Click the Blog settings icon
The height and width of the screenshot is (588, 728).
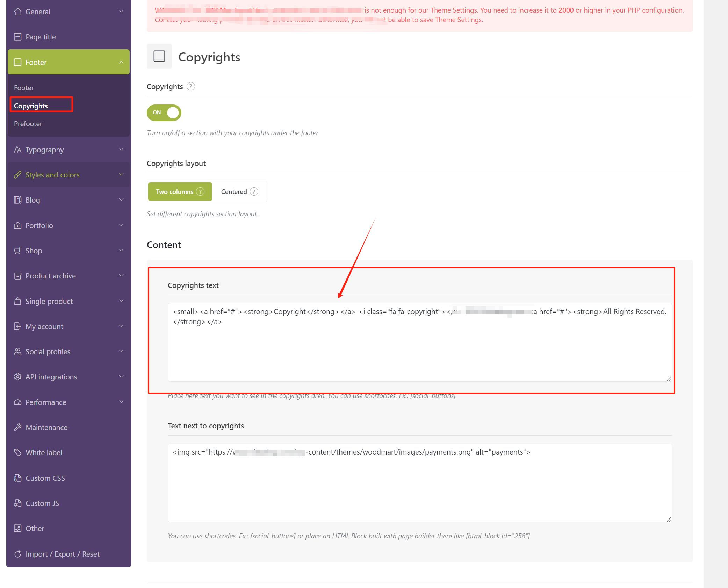click(17, 200)
